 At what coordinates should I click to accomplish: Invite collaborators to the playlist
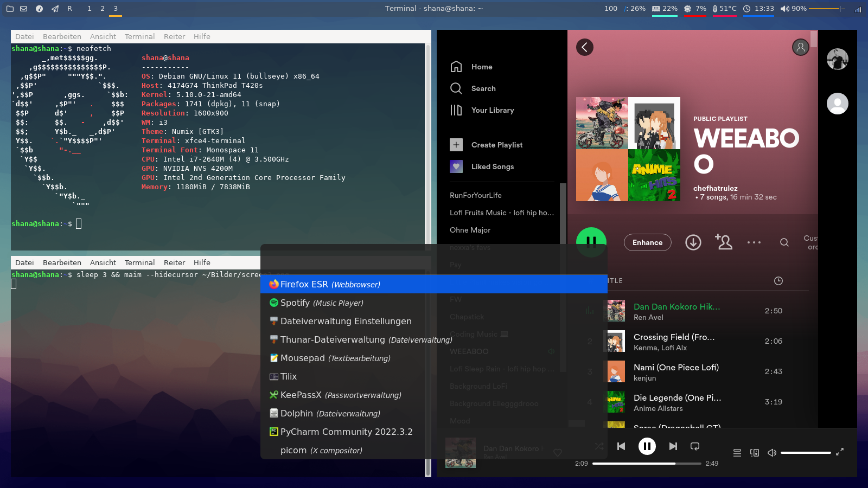pos(724,242)
